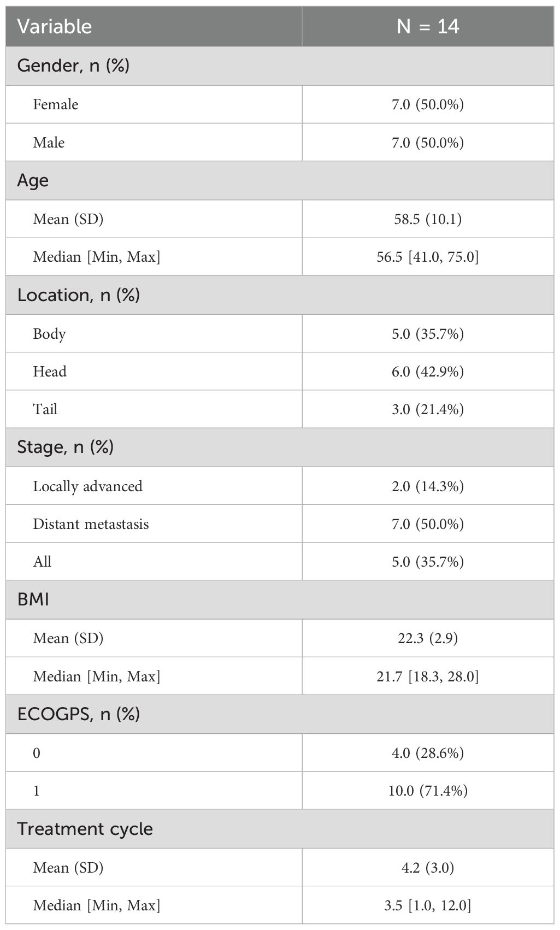Click the Tail row label
Screen dimensions: 560x930
[45, 409]
